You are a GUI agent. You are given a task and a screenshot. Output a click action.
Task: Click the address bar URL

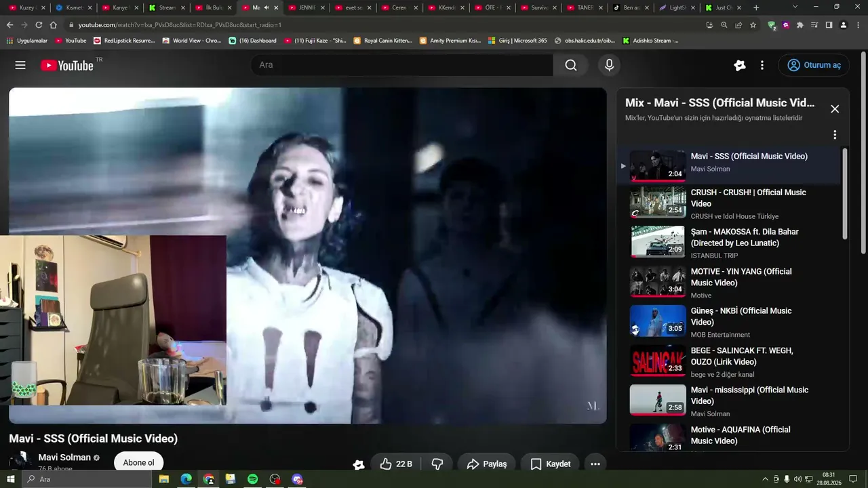point(180,25)
